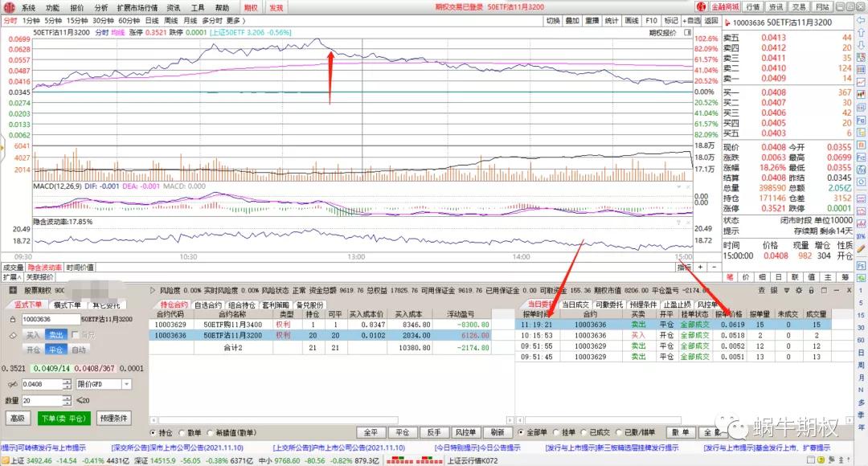Switch to the 当日成交 tab
Viewport: 868px width, 466px height.
pyautogui.click(x=575, y=305)
